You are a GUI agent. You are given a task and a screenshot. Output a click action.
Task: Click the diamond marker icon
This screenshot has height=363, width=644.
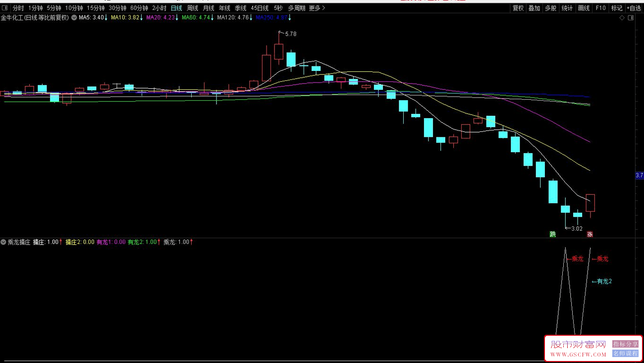[x=622, y=18]
